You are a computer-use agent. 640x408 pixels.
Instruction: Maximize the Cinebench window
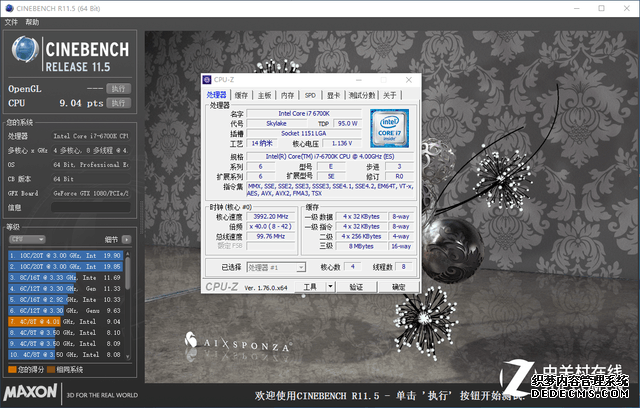click(x=602, y=8)
